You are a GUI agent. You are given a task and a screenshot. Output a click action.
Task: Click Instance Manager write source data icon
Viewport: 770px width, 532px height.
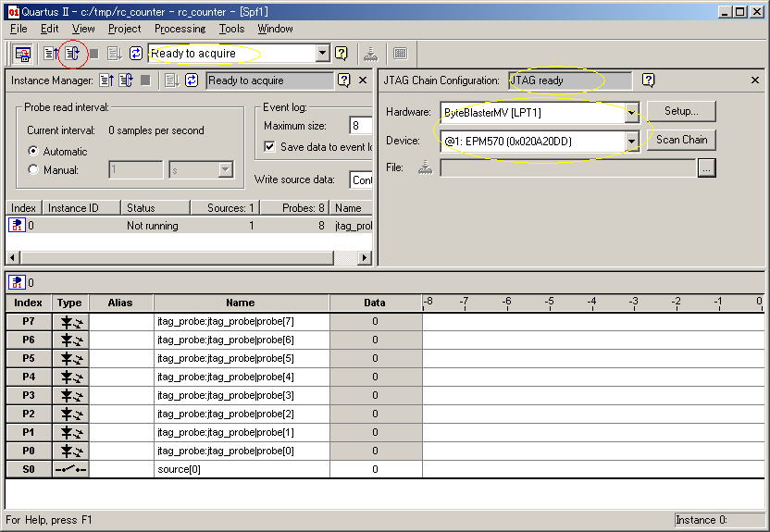(x=171, y=80)
